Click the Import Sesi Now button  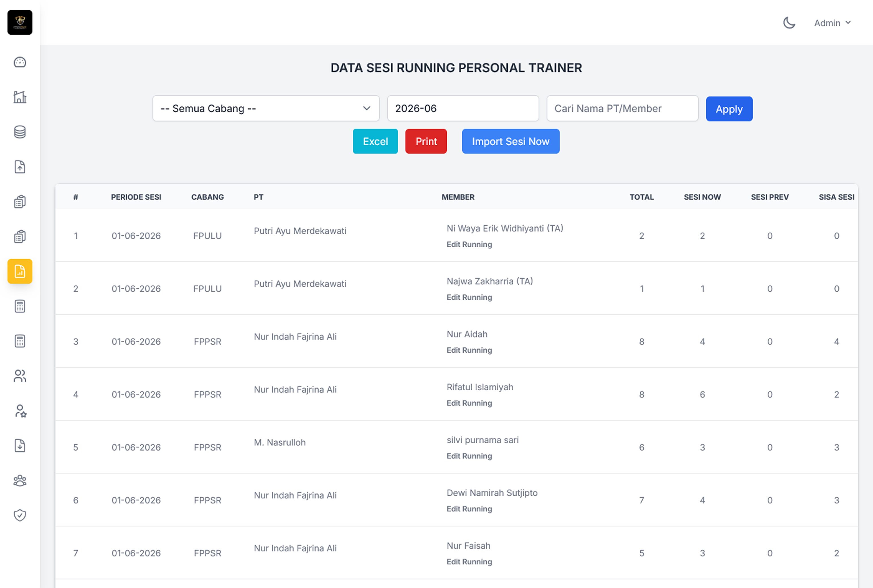pos(510,141)
